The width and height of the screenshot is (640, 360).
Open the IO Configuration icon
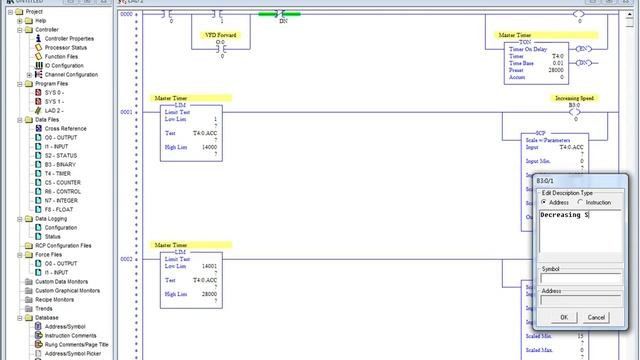(x=38, y=65)
